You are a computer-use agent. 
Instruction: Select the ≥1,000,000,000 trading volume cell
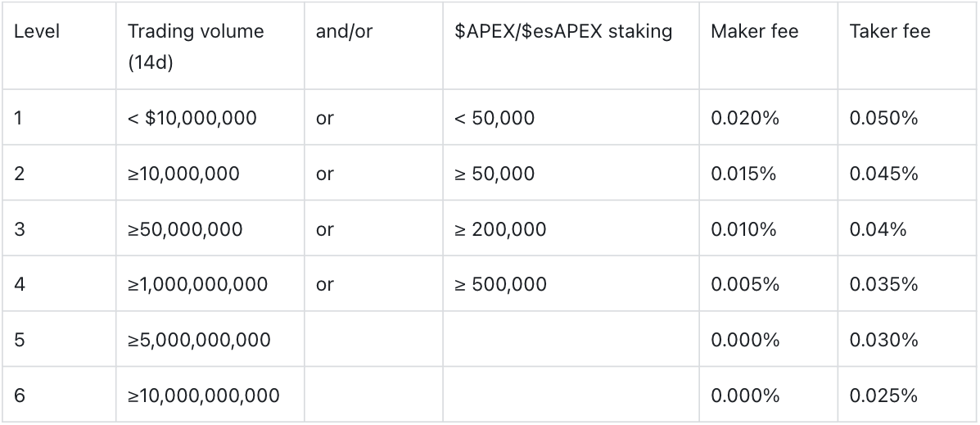point(197,284)
